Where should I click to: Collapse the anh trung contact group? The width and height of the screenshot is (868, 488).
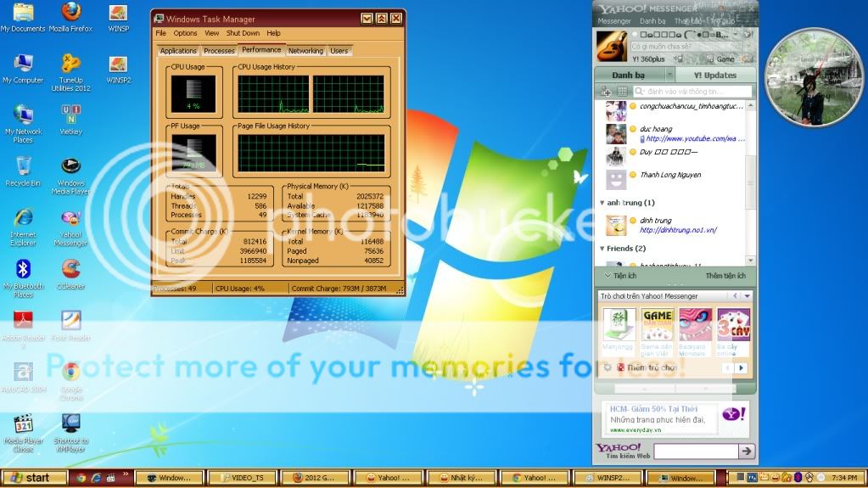click(x=602, y=203)
